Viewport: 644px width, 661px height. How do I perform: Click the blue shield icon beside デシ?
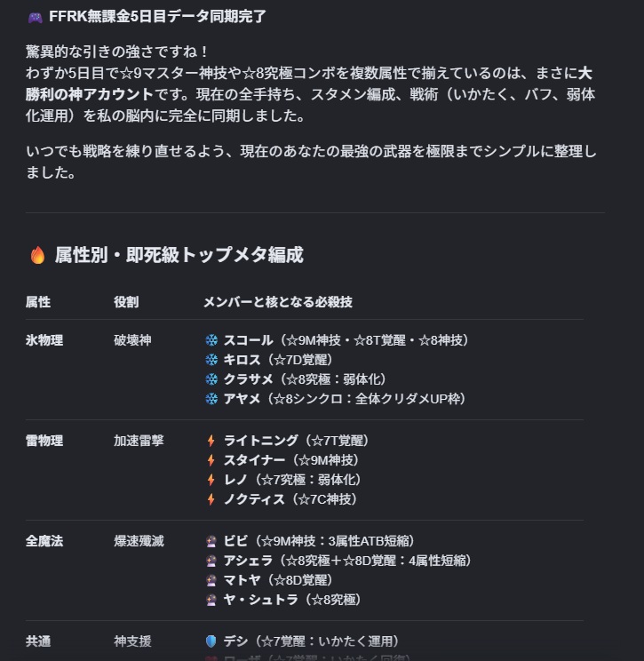click(211, 641)
